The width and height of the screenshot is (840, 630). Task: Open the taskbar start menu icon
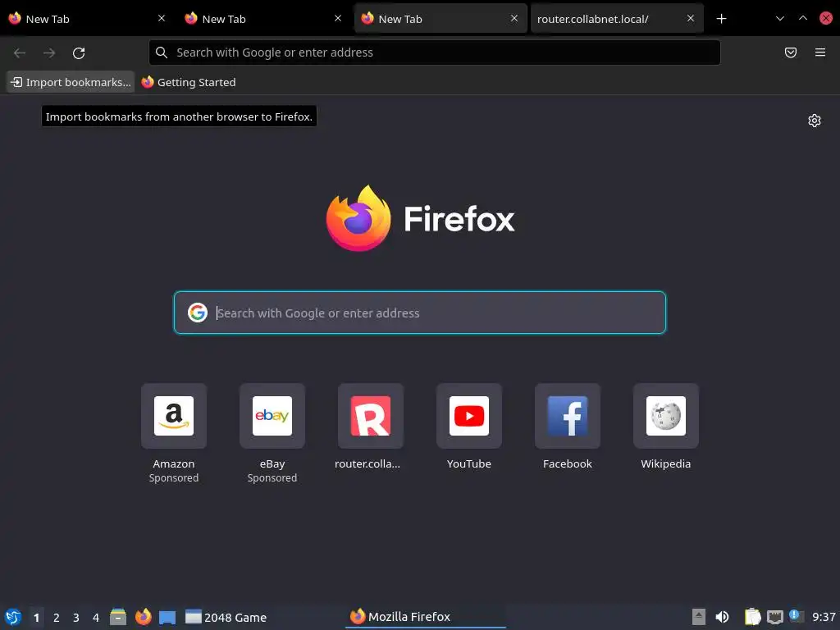tap(13, 617)
